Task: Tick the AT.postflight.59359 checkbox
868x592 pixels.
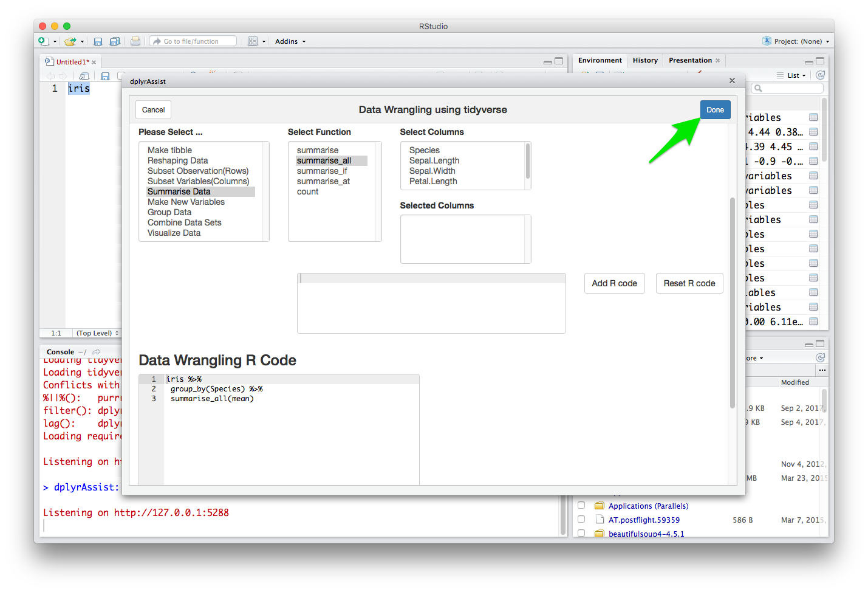Action: coord(581,519)
